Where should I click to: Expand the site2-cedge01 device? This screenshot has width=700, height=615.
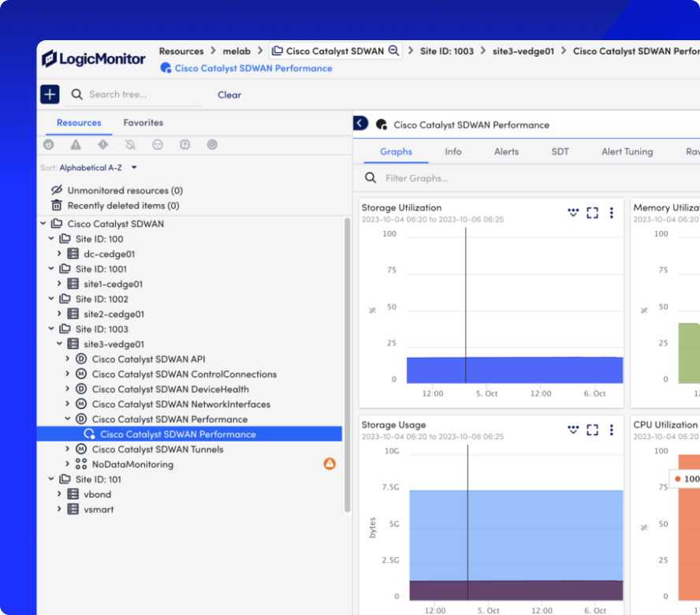(x=59, y=314)
